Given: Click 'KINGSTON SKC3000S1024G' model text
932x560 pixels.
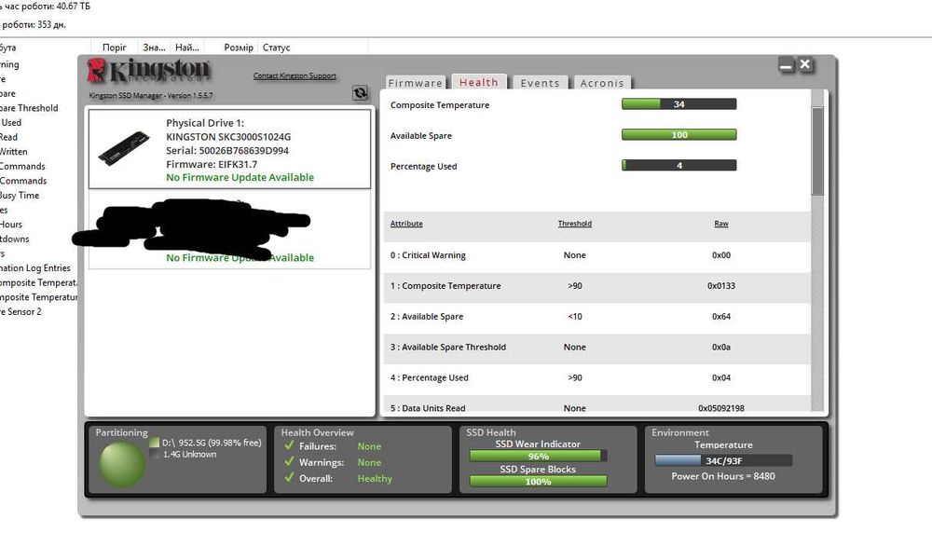Looking at the screenshot, I should click(x=228, y=137).
